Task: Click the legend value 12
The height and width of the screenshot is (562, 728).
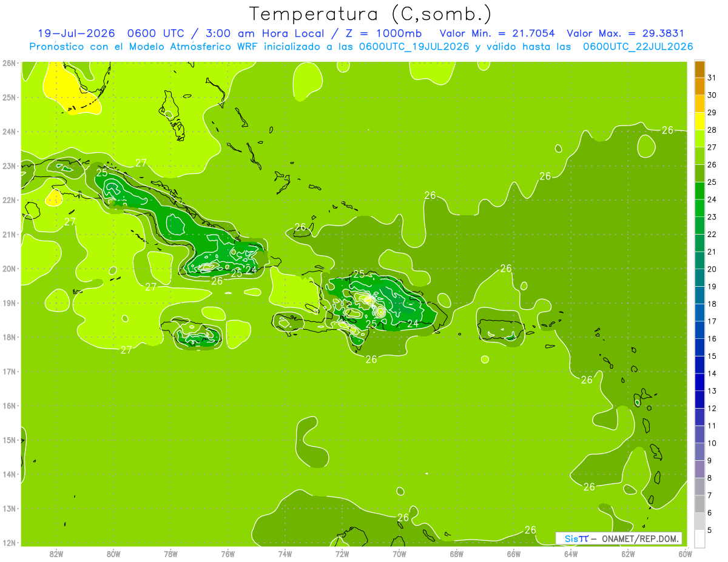Action: [x=712, y=408]
